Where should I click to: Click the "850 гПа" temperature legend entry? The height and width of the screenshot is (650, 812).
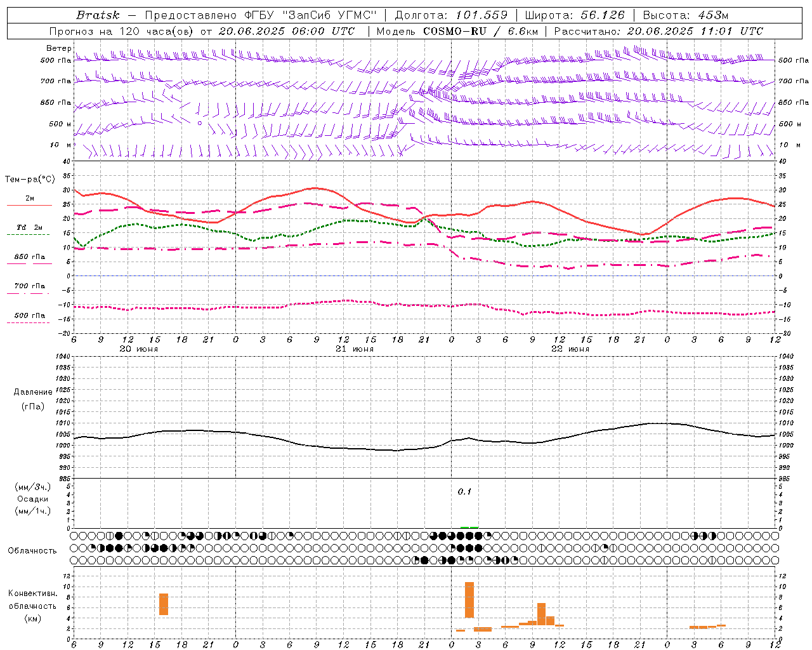click(x=30, y=257)
